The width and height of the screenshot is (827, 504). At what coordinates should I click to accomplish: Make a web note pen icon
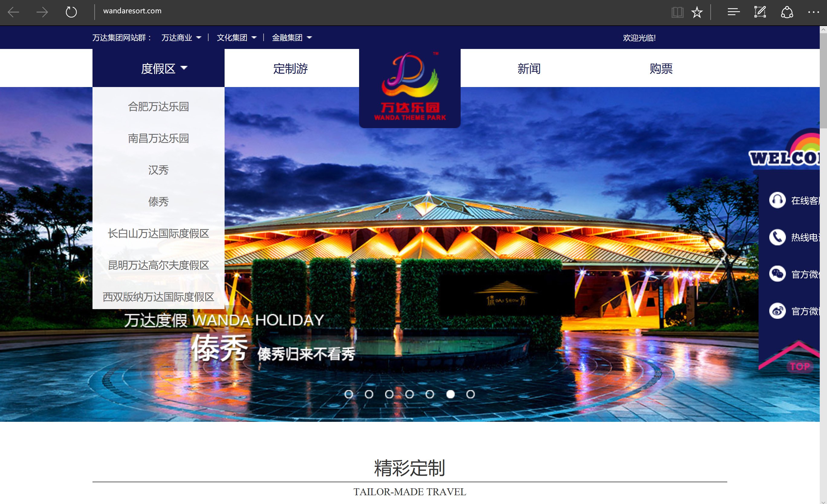760,12
